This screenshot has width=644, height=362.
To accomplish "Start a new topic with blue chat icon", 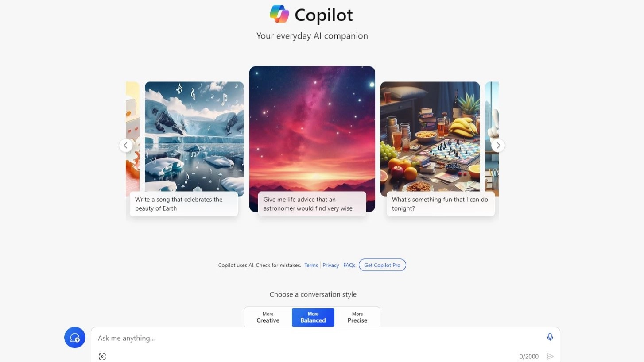I will (75, 338).
